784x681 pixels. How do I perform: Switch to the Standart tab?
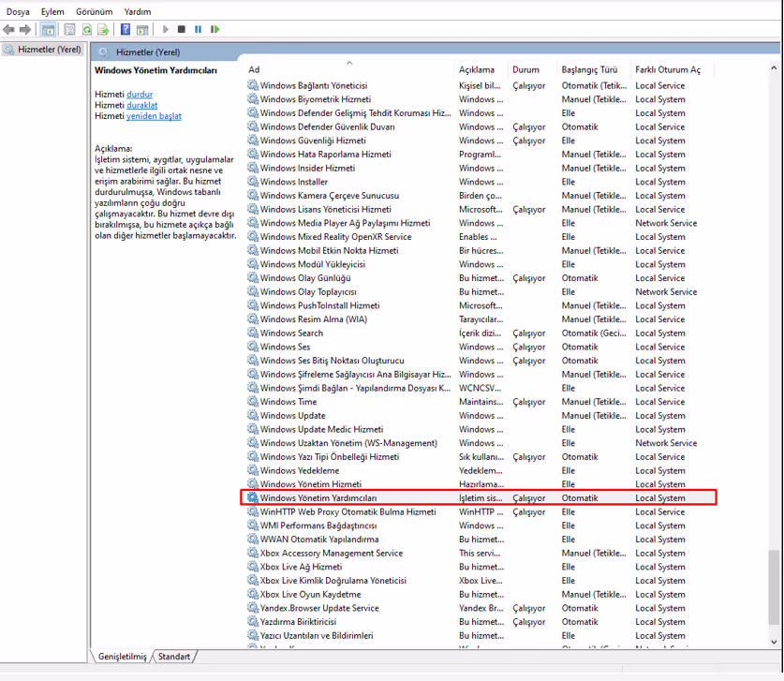coord(174,657)
